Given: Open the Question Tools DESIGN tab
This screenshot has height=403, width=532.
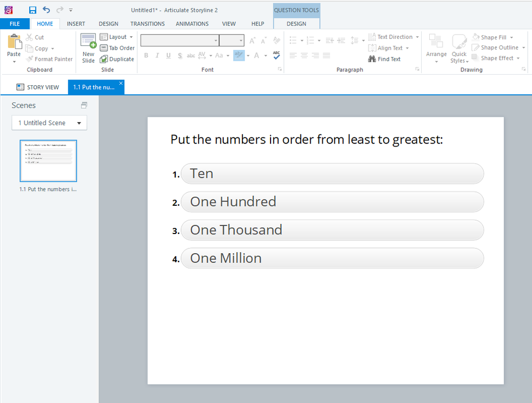Looking at the screenshot, I should (296, 24).
